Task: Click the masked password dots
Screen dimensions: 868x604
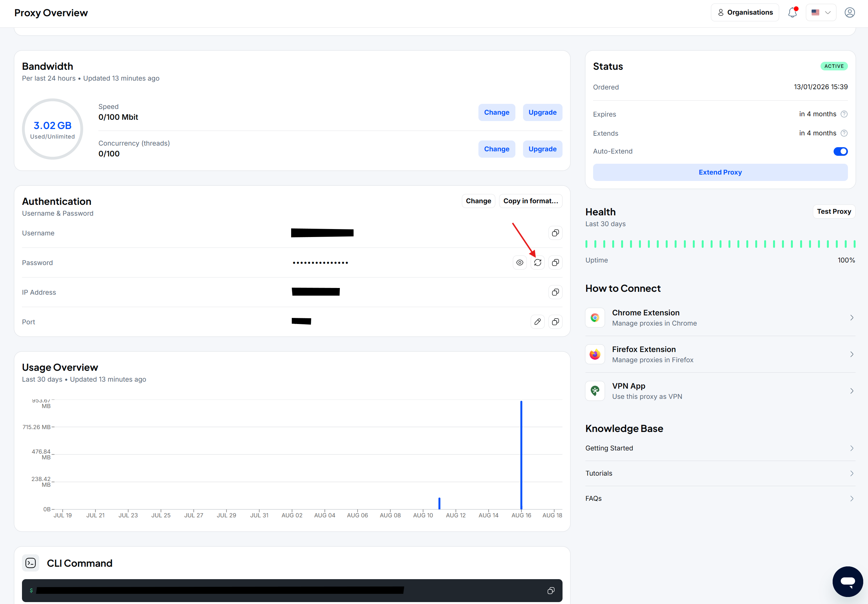Action: pyautogui.click(x=320, y=263)
